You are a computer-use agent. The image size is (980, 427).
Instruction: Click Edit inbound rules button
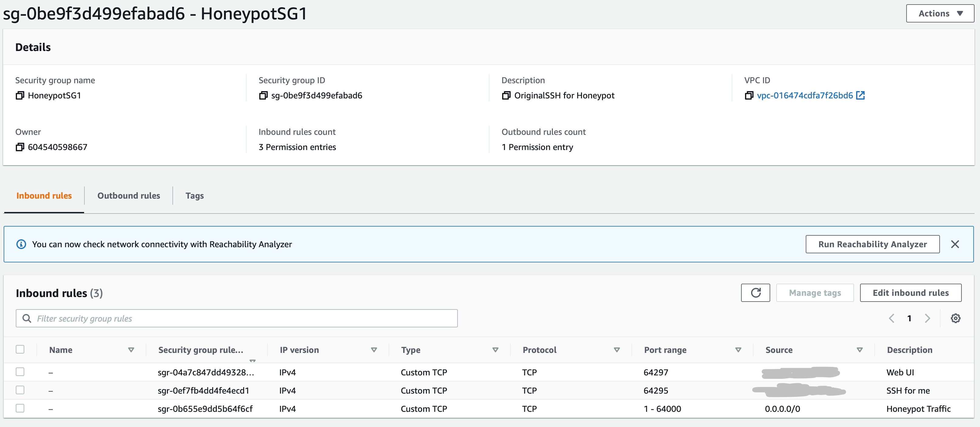click(x=910, y=293)
